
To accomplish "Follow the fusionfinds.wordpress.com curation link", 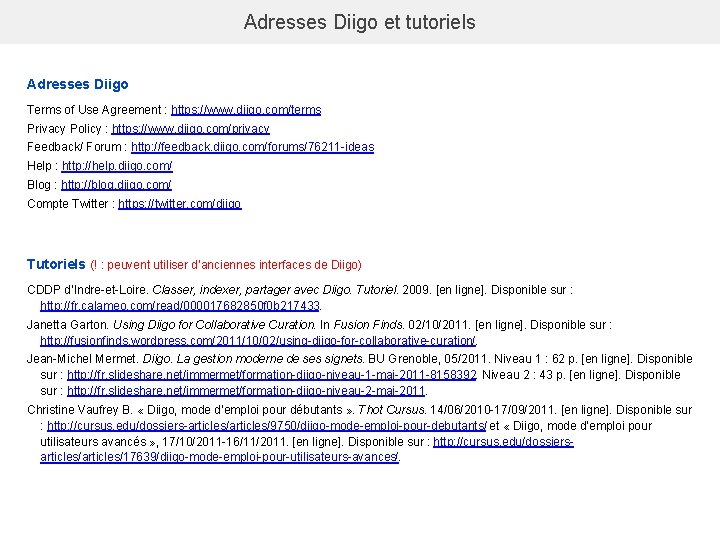I will (x=258, y=341).
